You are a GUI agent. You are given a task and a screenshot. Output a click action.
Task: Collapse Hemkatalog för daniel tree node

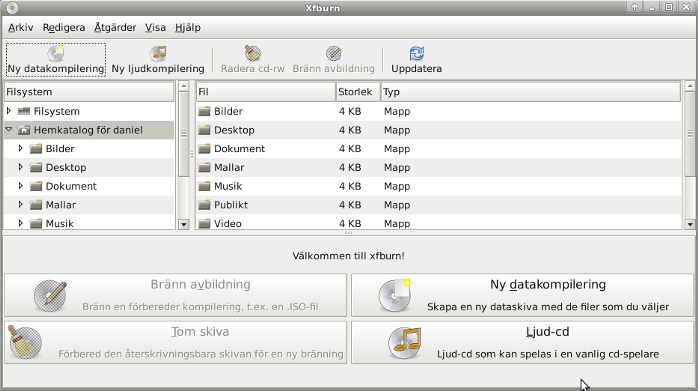9,130
